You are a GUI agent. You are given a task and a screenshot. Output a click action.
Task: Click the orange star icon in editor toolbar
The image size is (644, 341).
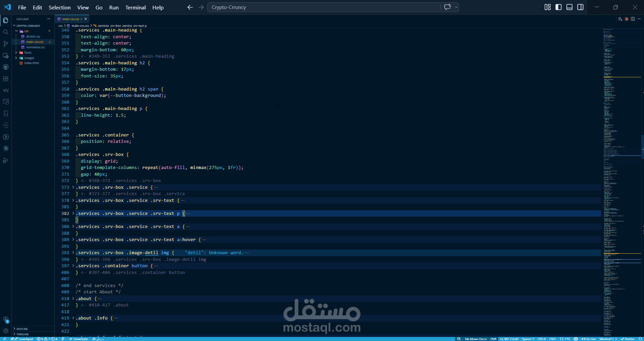pyautogui.click(x=627, y=19)
